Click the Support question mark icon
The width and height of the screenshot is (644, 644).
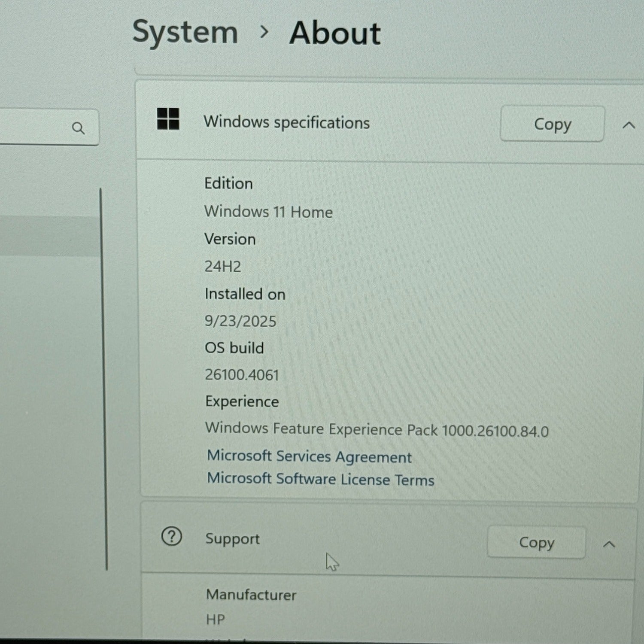click(172, 537)
